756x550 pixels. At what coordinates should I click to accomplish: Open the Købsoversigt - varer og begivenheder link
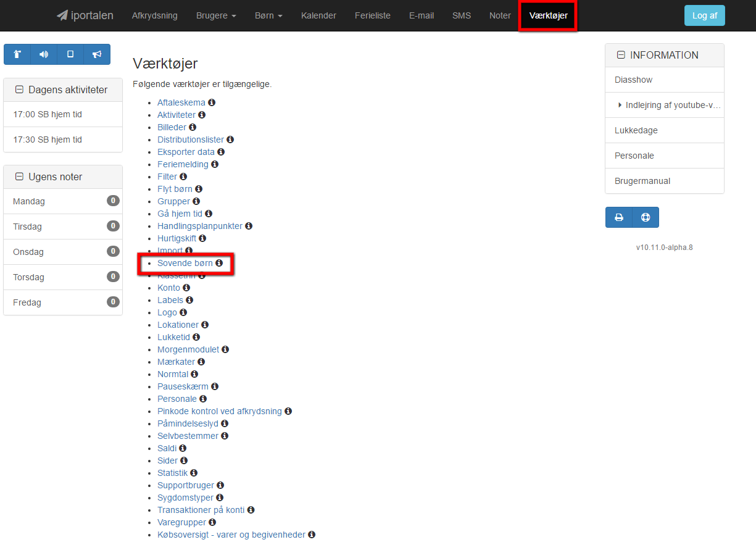click(231, 535)
